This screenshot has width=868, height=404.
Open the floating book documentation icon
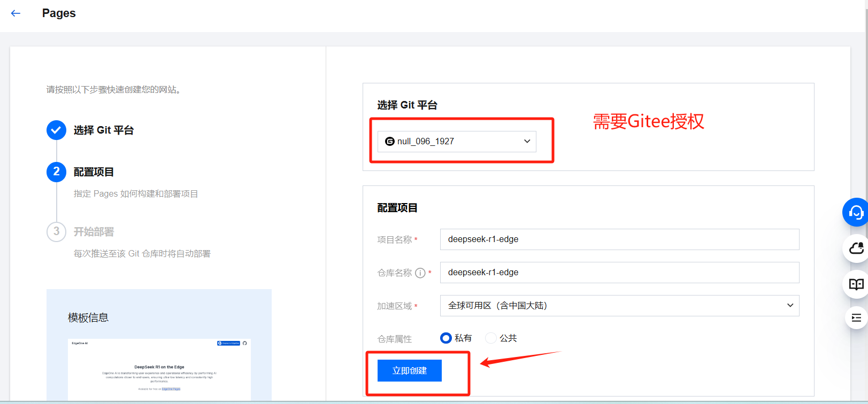click(x=856, y=284)
